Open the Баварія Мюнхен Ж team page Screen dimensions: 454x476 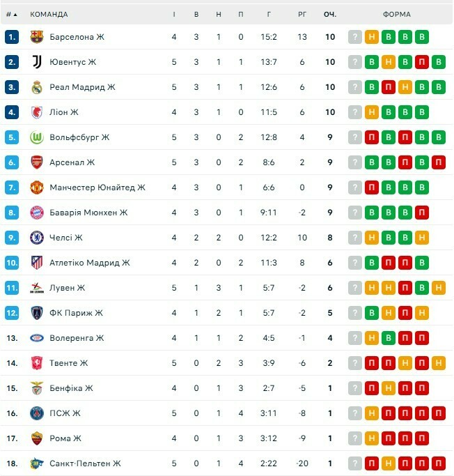pos(88,213)
